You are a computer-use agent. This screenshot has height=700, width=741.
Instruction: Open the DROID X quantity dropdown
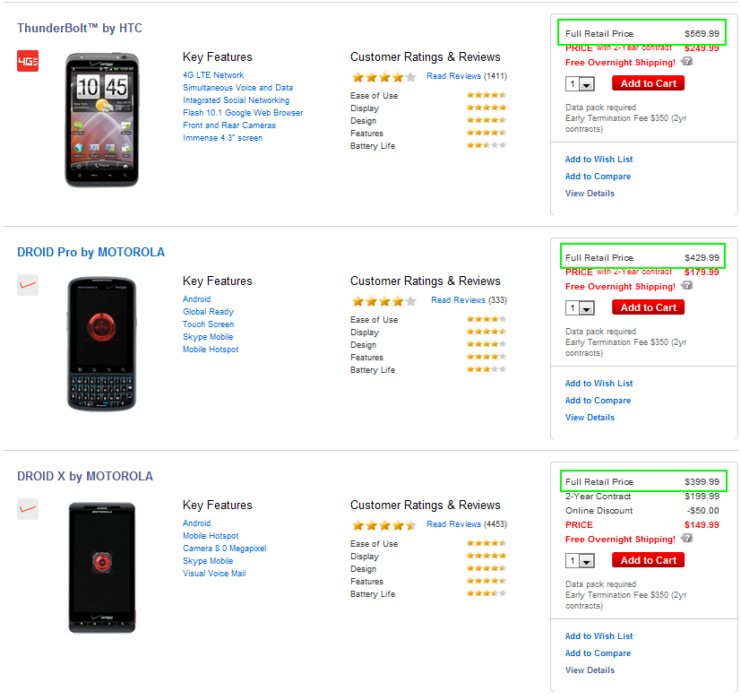click(x=581, y=561)
